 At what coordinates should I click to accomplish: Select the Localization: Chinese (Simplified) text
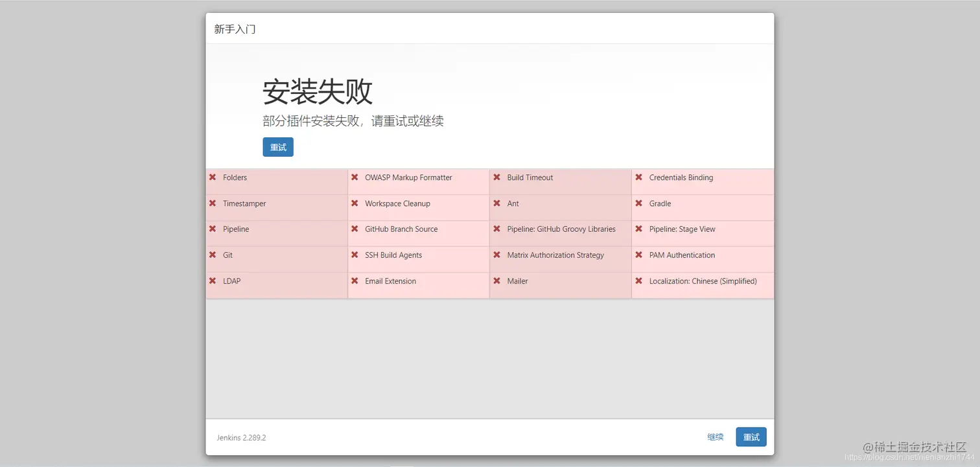coord(703,281)
